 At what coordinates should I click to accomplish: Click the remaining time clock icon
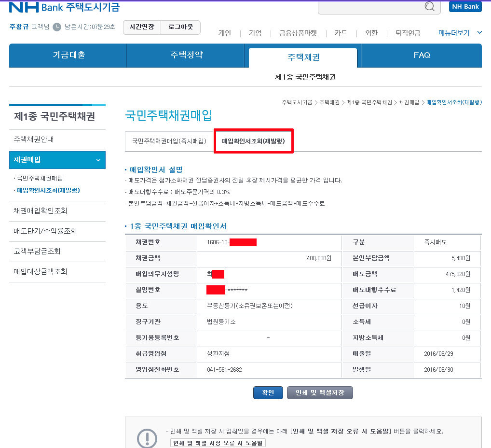point(57,27)
